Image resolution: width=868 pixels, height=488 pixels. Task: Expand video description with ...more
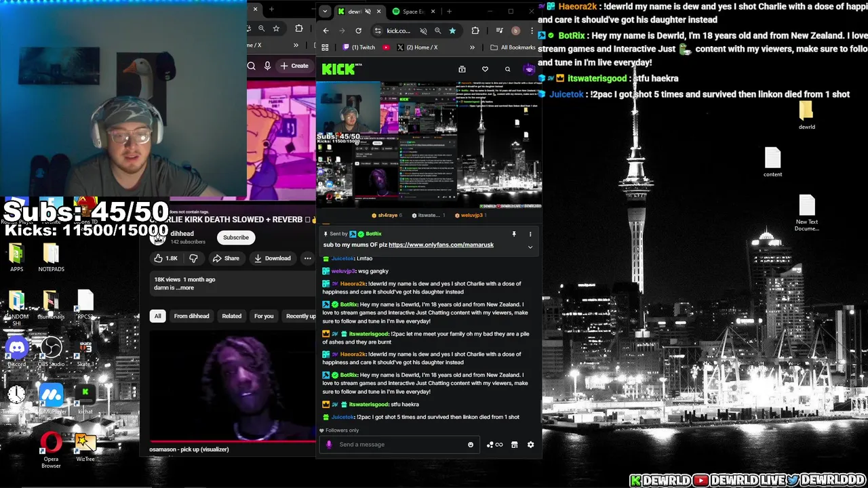185,287
